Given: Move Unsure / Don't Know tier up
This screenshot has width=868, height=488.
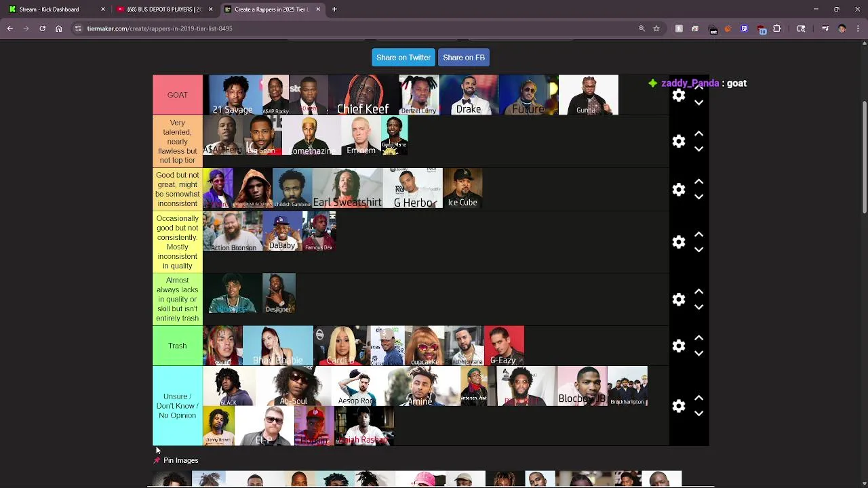Looking at the screenshot, I should click(698, 398).
